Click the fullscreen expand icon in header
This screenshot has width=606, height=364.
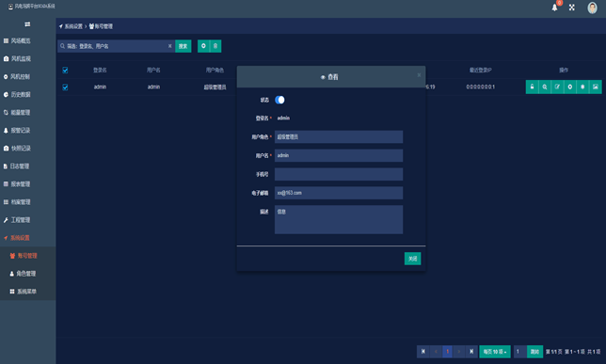pyautogui.click(x=572, y=8)
